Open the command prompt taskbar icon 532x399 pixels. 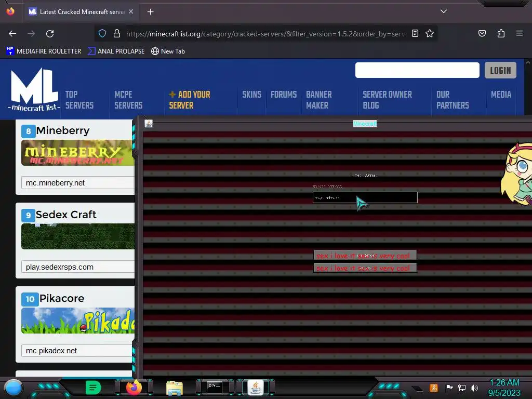215,387
